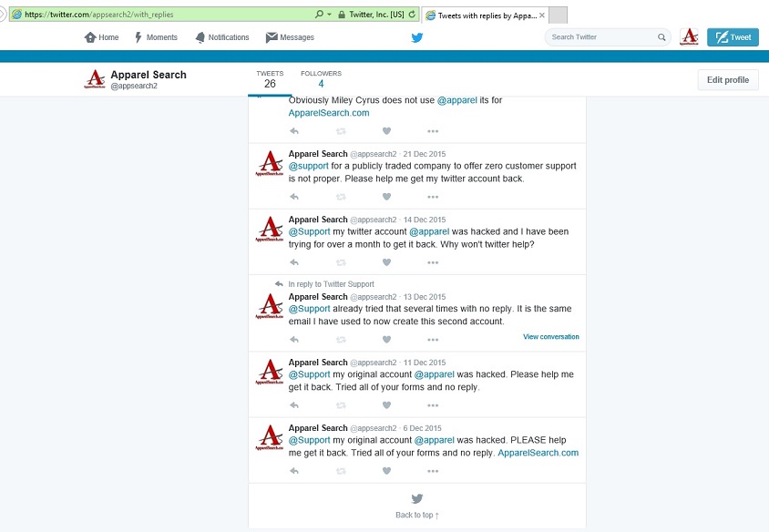Like the 11 Dec 2015 tweet
Image resolution: width=769 pixels, height=532 pixels.
(386, 405)
